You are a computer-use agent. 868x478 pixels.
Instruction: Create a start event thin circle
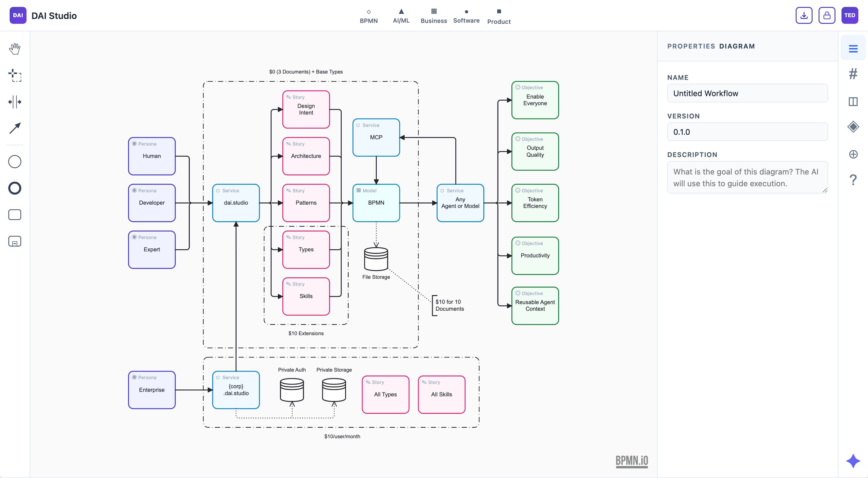14,162
